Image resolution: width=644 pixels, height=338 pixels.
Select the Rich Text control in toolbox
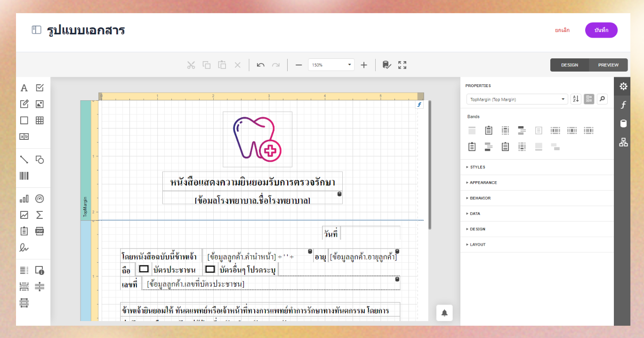(x=24, y=104)
